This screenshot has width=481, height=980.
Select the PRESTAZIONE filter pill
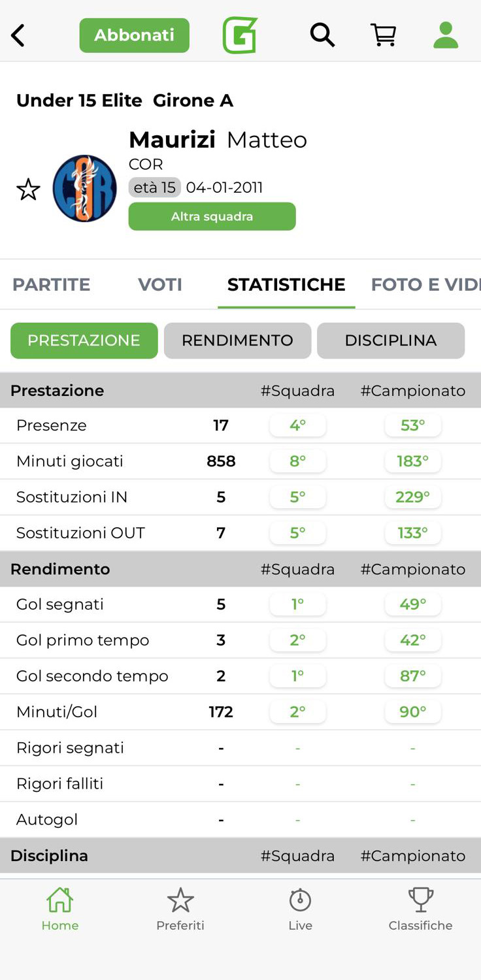click(x=84, y=340)
